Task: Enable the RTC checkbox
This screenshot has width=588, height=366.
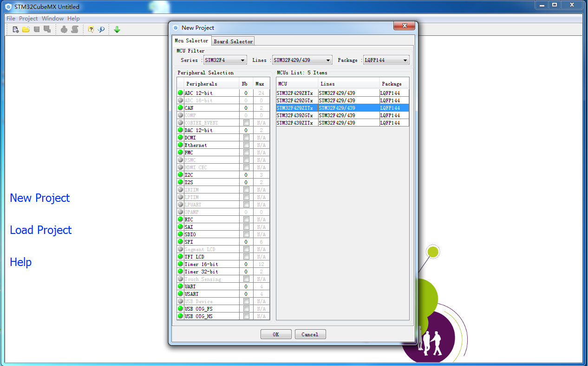Action: [246, 220]
